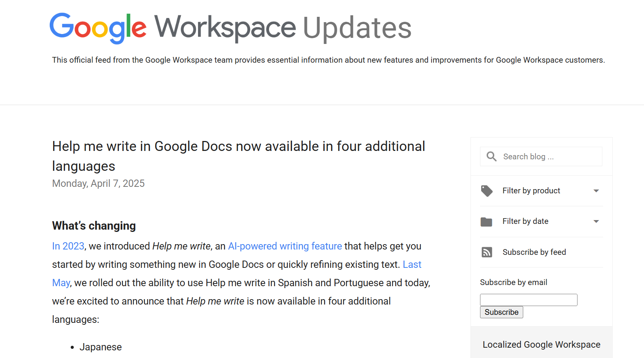The image size is (644, 358).
Task: Click the chevron arrow next to Filter by product
Action: 595,190
